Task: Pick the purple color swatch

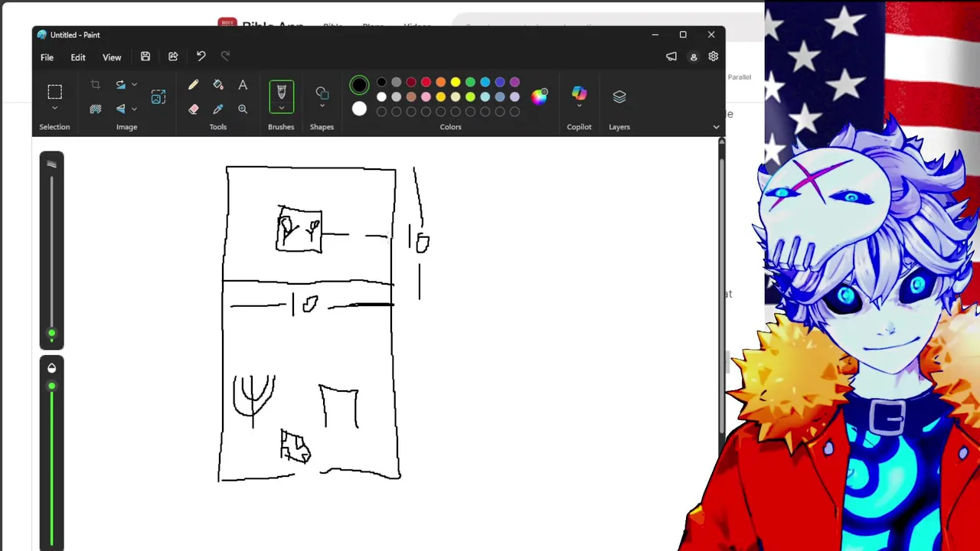Action: [514, 82]
